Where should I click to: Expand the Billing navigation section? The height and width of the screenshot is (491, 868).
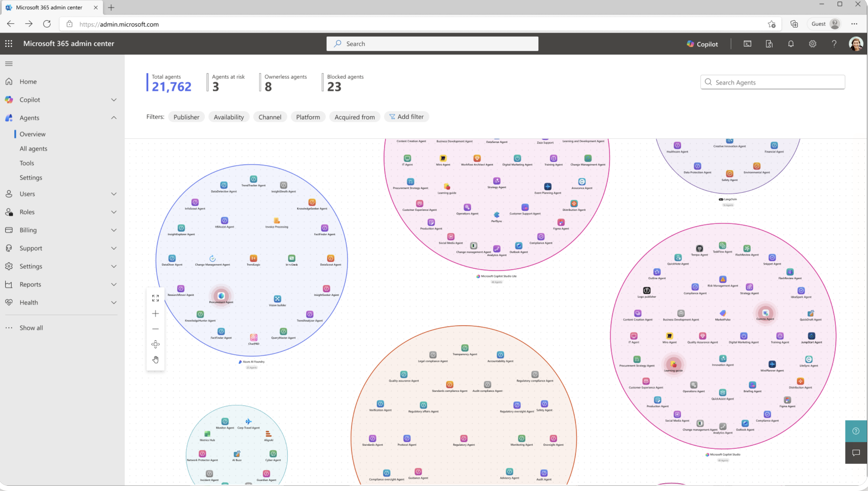tap(114, 230)
